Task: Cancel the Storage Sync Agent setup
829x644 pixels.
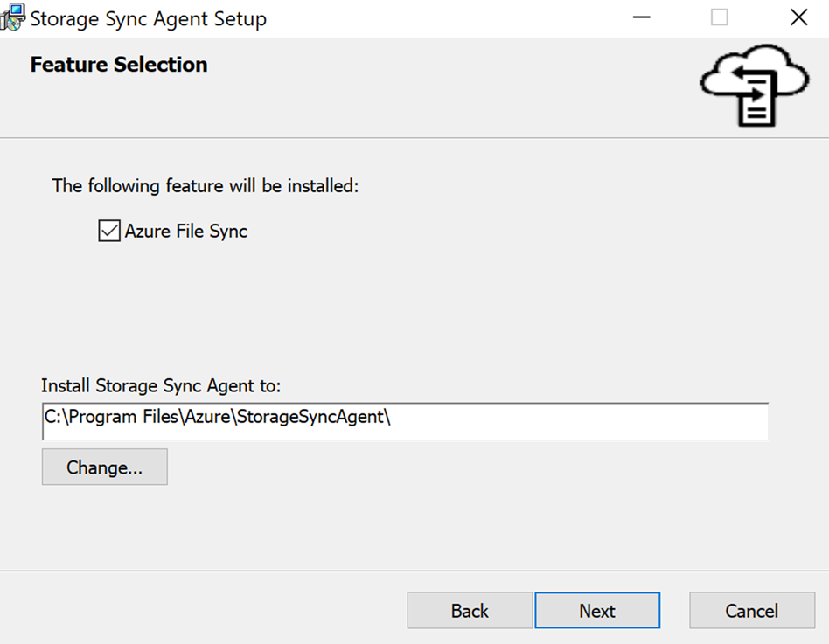Action: (x=751, y=610)
